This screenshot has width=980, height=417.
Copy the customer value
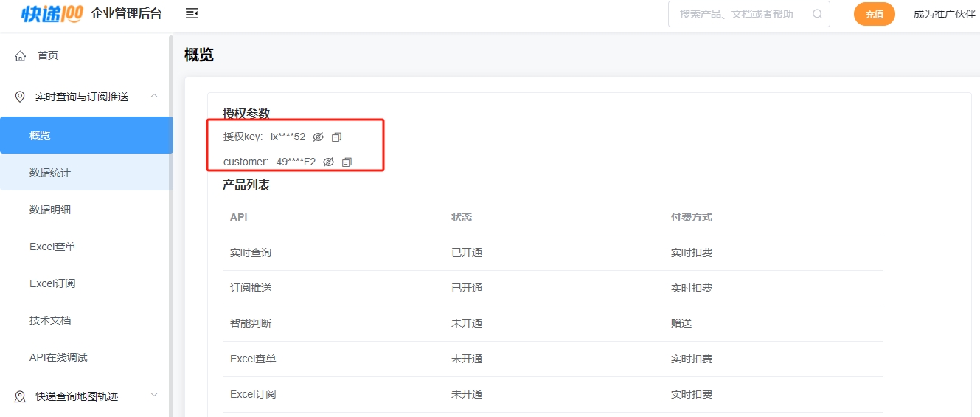point(347,162)
